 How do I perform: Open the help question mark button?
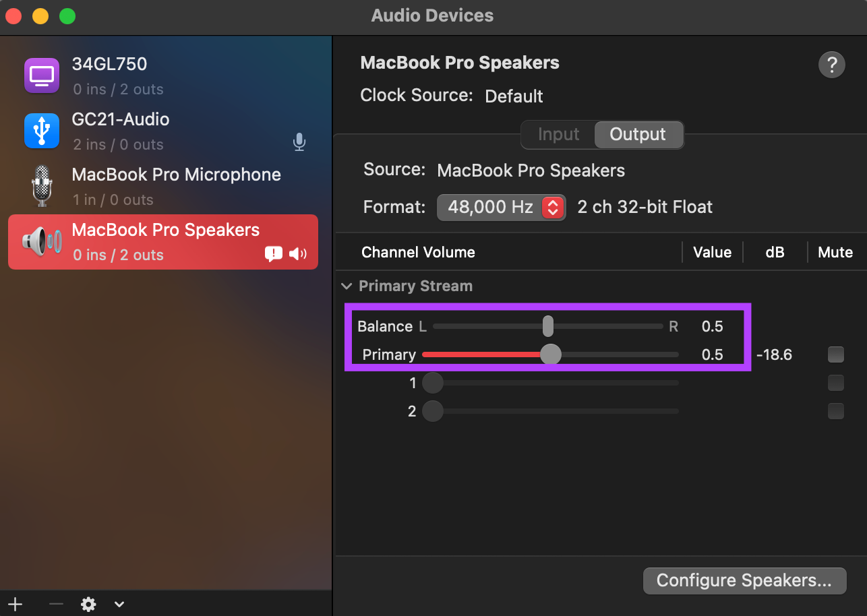pyautogui.click(x=832, y=65)
